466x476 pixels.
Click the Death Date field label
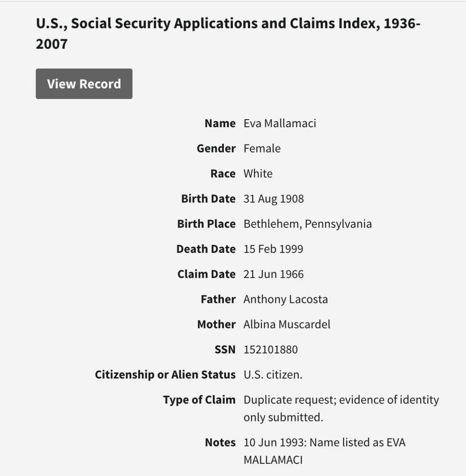(206, 249)
